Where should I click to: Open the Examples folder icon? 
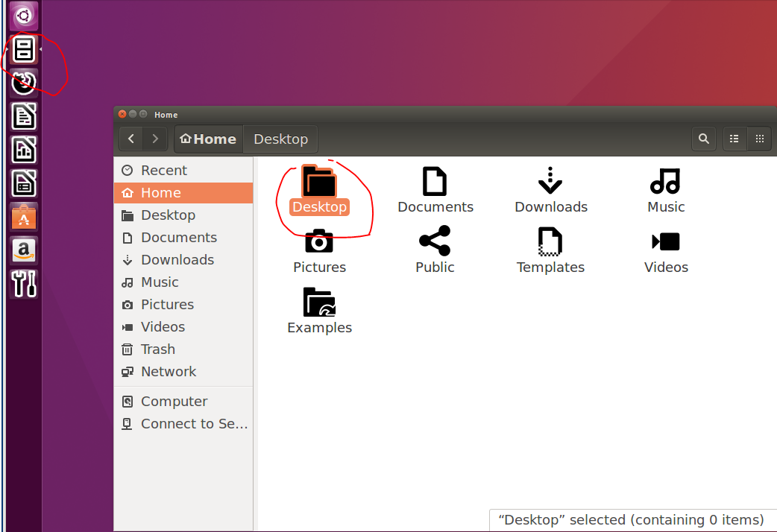point(319,302)
